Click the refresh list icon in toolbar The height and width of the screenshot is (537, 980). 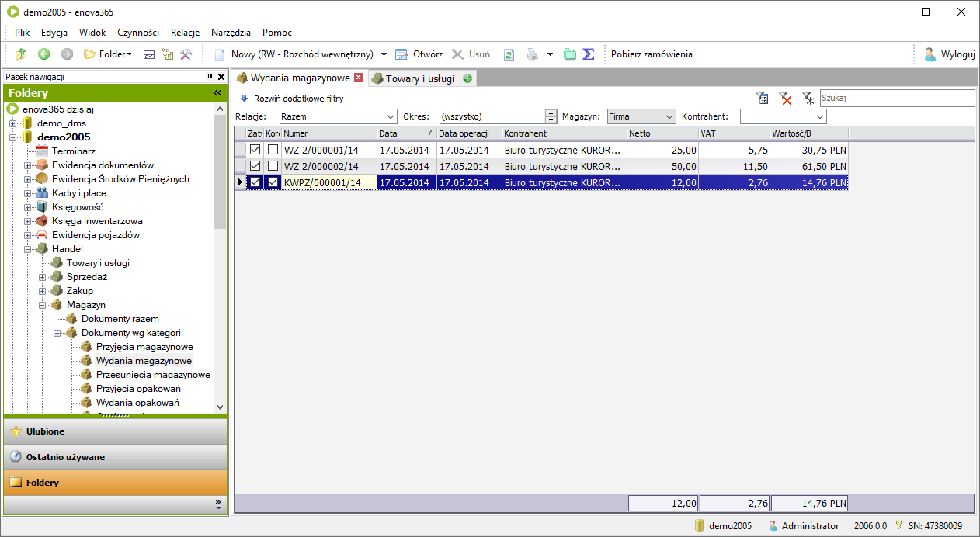(509, 54)
